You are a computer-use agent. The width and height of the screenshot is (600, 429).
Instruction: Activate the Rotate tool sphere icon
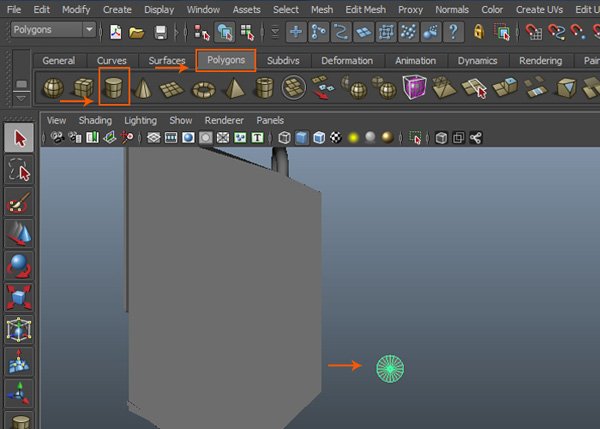[x=19, y=266]
